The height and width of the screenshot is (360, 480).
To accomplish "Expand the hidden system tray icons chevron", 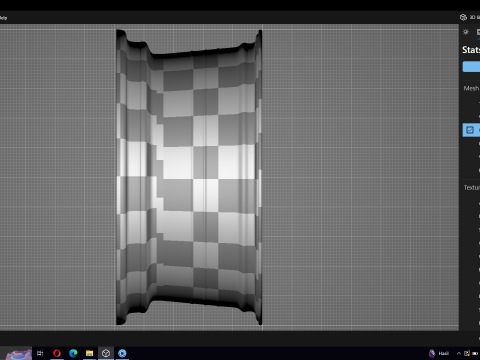I will point(459,353).
